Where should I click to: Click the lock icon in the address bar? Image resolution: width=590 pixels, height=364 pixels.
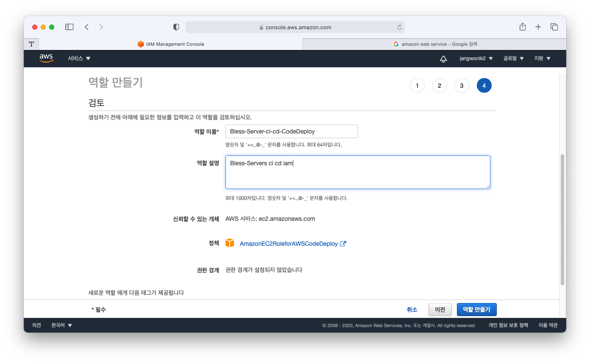click(262, 28)
